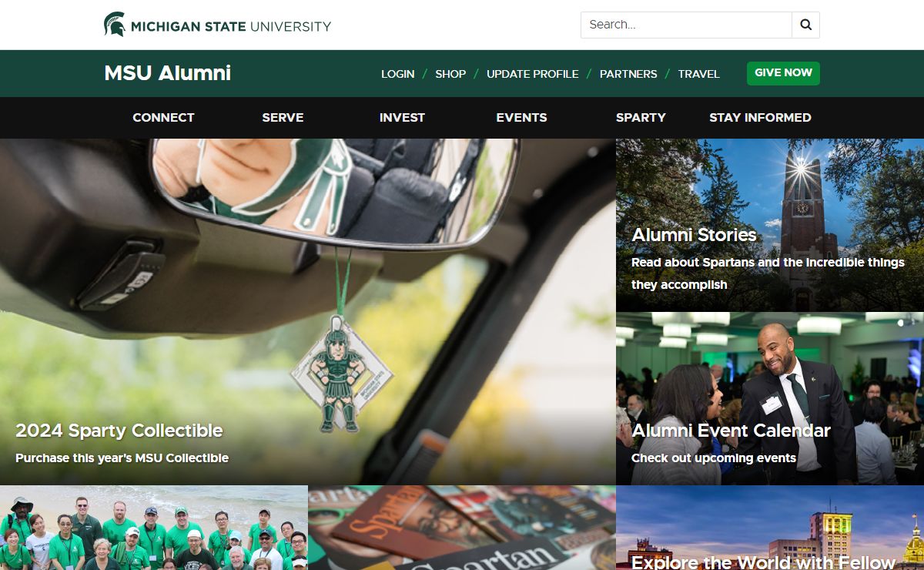924x570 pixels.
Task: Expand the STAY INFORMED menu
Action: (x=760, y=118)
